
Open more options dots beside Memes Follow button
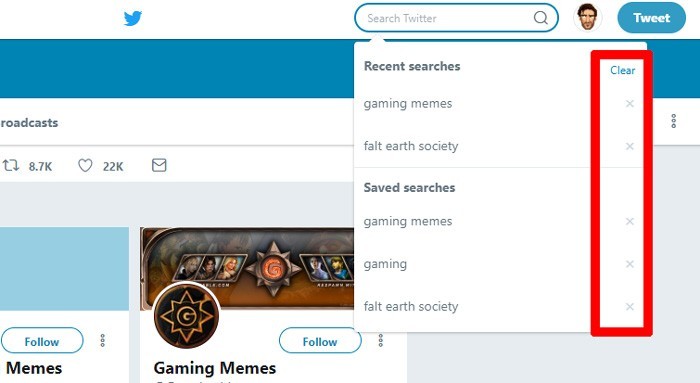pos(102,341)
